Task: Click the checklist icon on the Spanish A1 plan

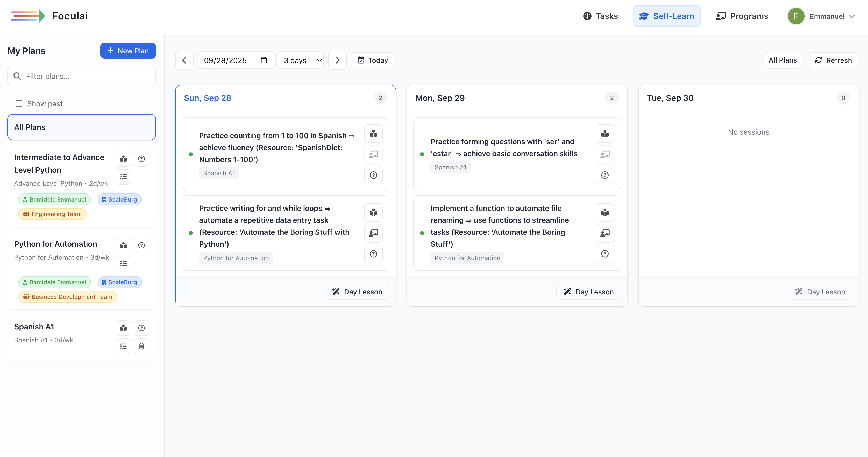Action: pyautogui.click(x=123, y=346)
